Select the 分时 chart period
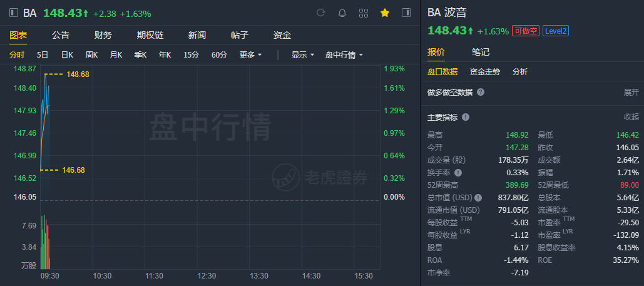Screen dimensions: 644x286 coord(18,55)
